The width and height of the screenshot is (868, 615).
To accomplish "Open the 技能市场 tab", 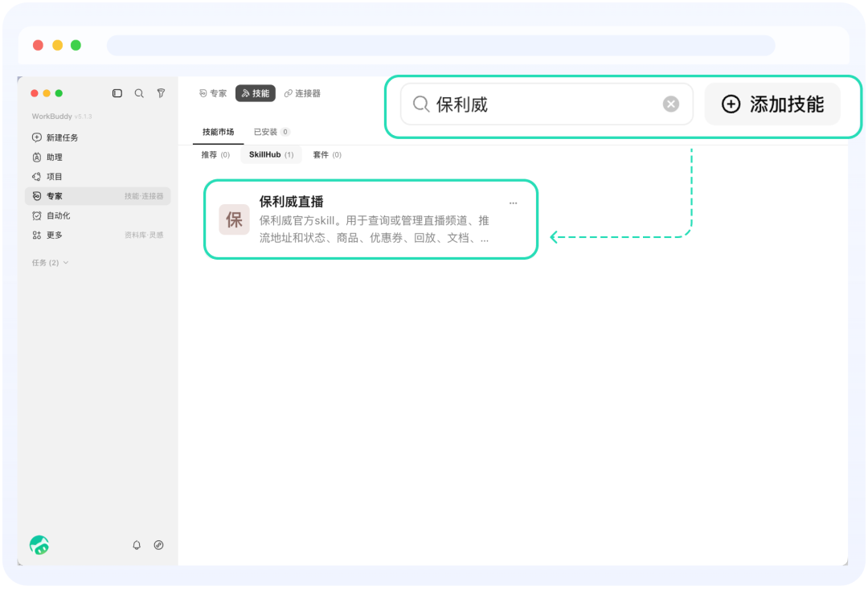I will point(218,133).
